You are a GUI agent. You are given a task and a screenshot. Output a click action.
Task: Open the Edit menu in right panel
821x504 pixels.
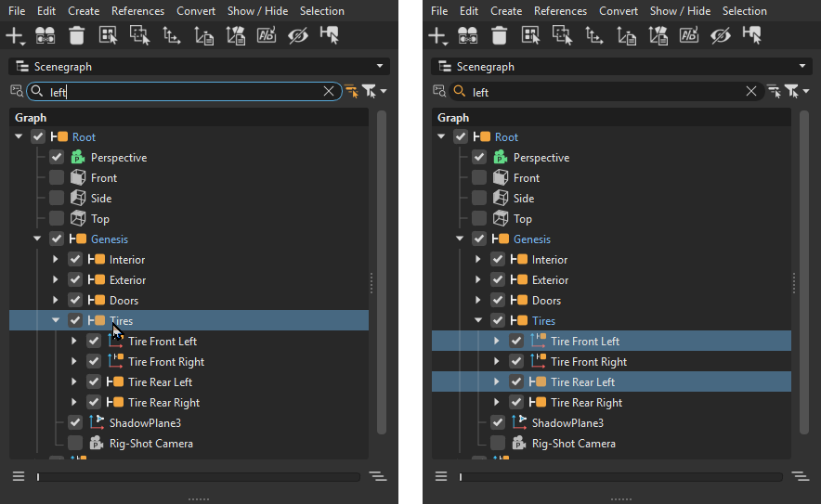click(x=469, y=11)
